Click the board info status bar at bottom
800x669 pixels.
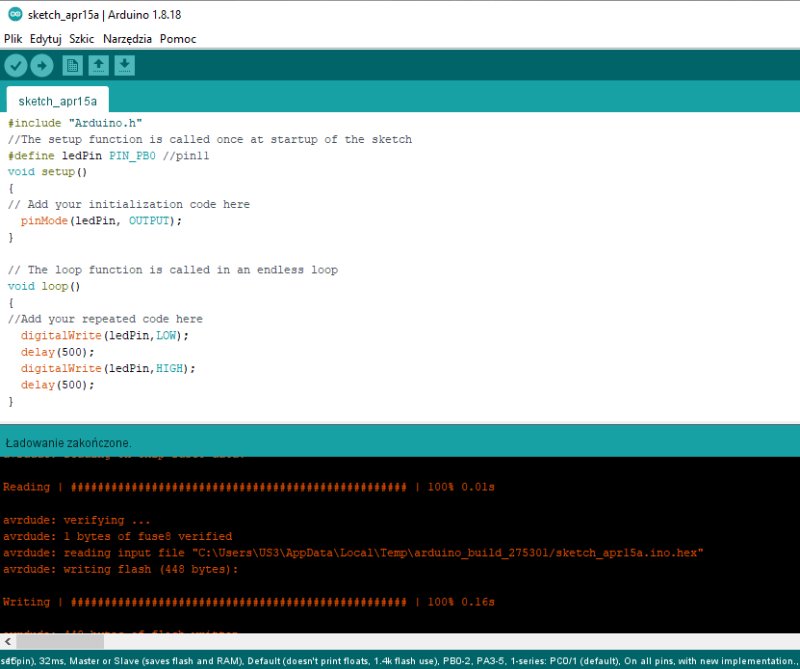coord(400,661)
